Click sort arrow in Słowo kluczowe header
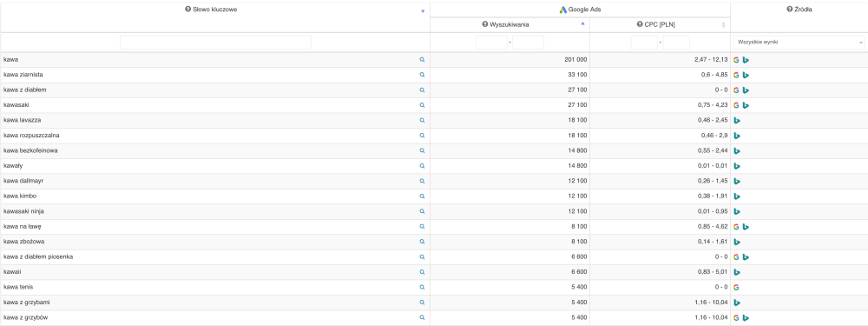This screenshot has height=326, width=868. 423,11
